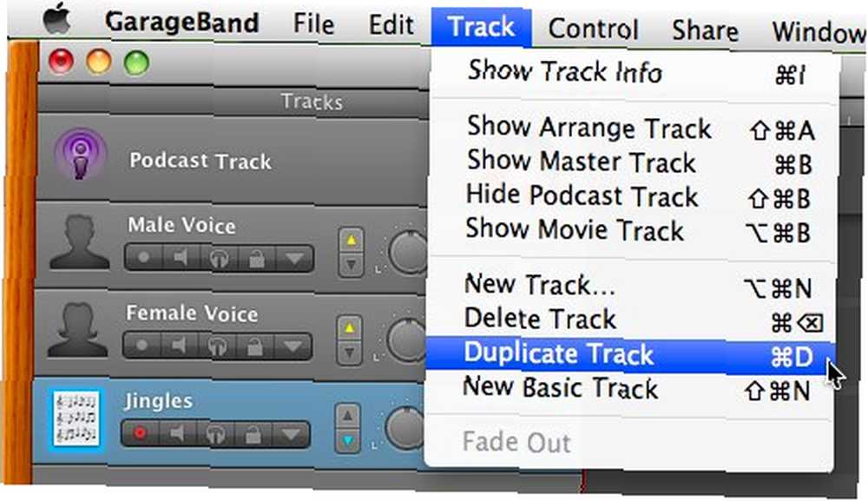Expand Female Voice automation arrow

pyautogui.click(x=293, y=346)
